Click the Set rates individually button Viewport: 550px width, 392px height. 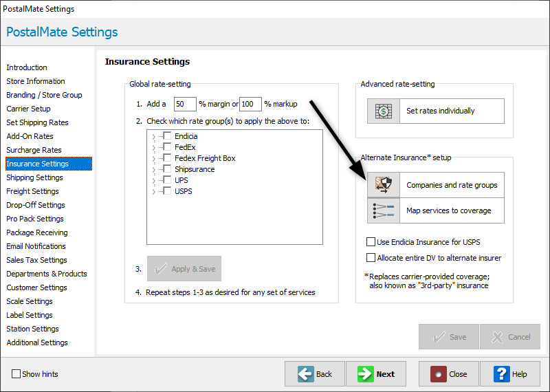coord(436,111)
